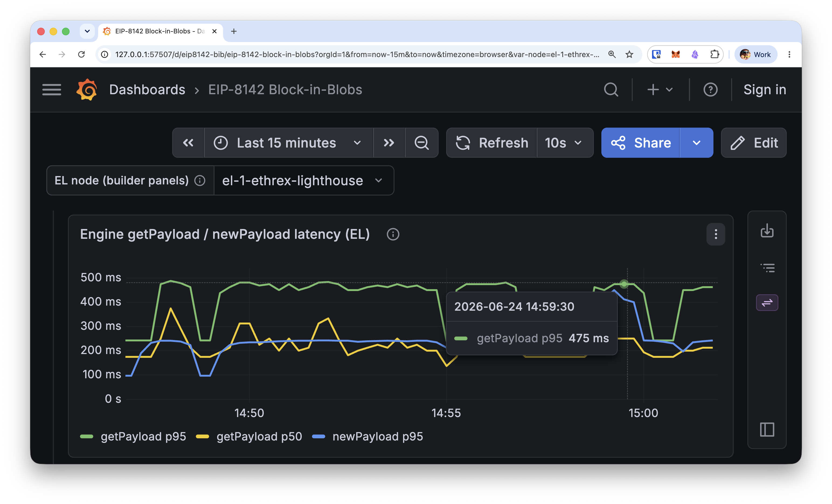Click the 500 ms axis label
This screenshot has height=504, width=832.
100,277
